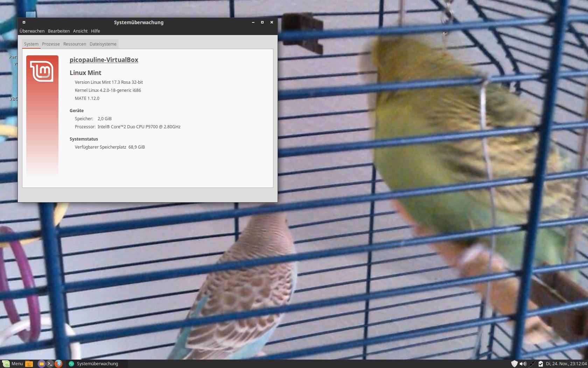Screen dimensions: 588x368
Task: Click the show desktop icon in panel
Action: (29, 364)
